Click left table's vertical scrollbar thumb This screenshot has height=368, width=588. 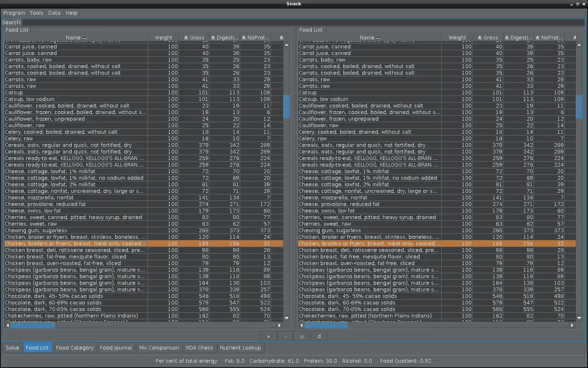coord(287,107)
